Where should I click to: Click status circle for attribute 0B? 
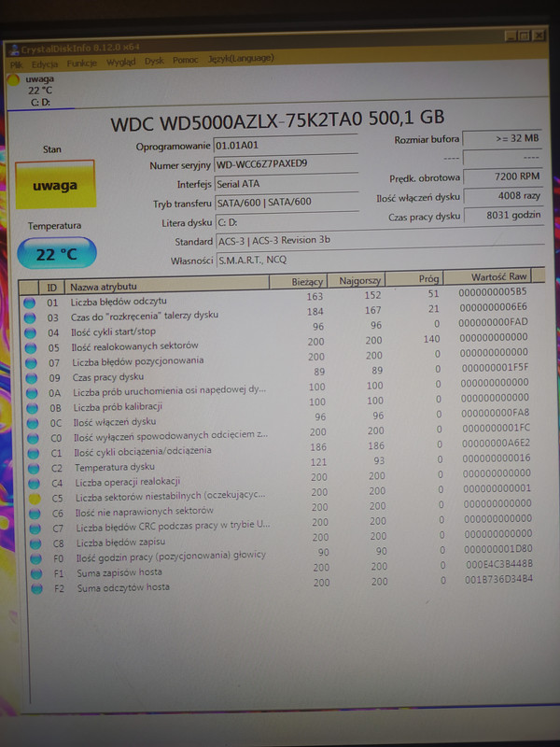[33, 408]
